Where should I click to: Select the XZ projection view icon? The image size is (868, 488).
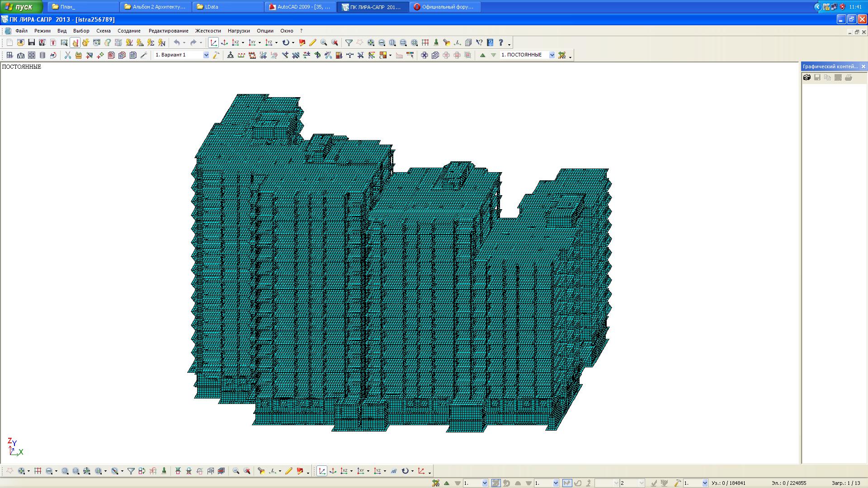235,42
